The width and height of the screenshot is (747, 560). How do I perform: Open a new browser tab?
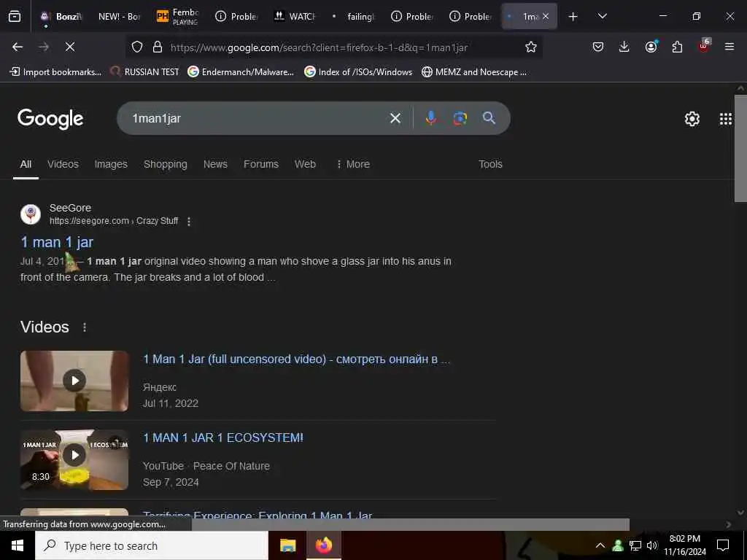(573, 17)
